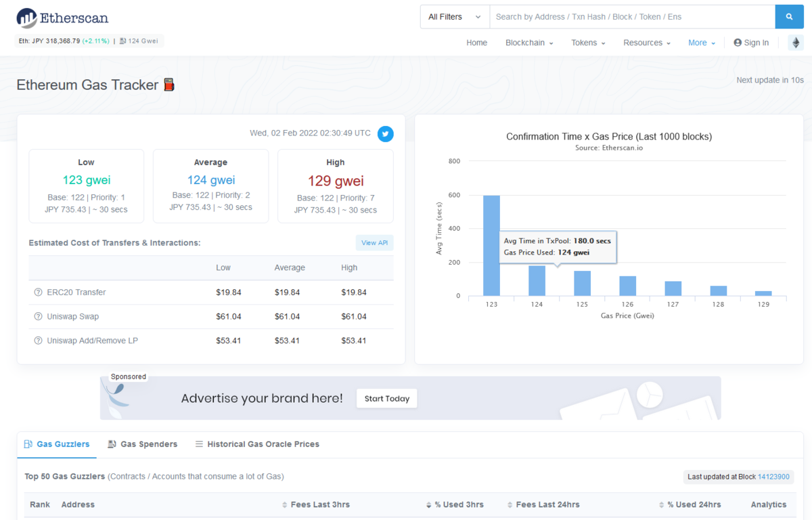Click the search input field

pos(632,17)
